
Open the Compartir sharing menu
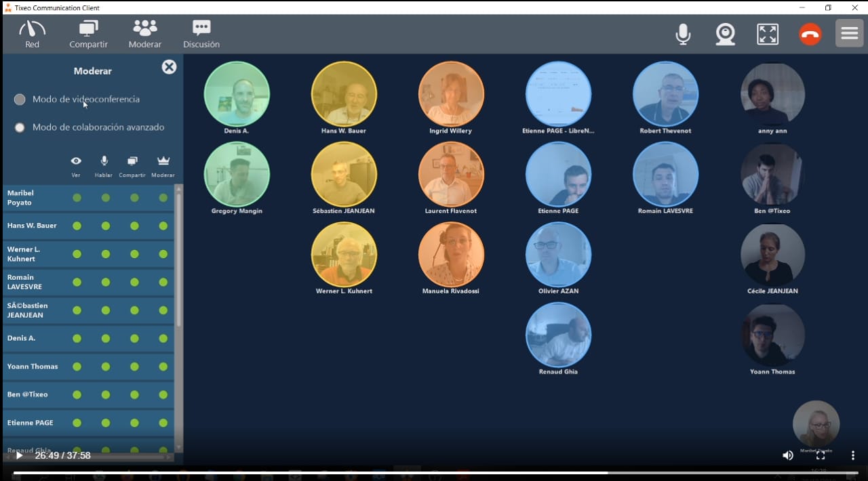click(89, 34)
